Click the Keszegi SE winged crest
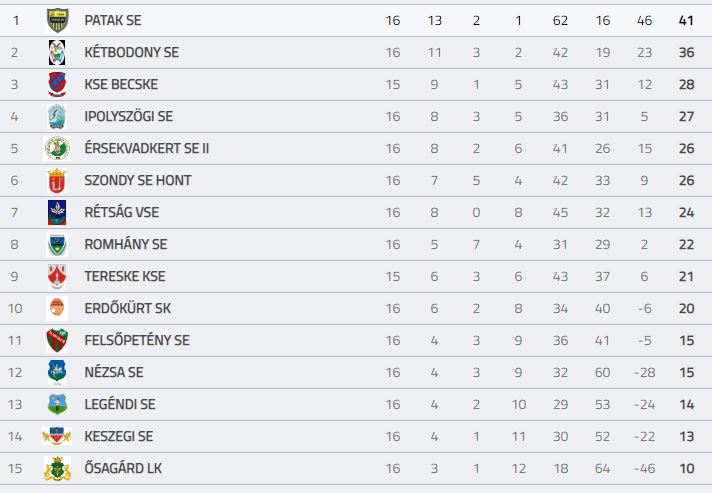712x493 pixels. pos(57,437)
